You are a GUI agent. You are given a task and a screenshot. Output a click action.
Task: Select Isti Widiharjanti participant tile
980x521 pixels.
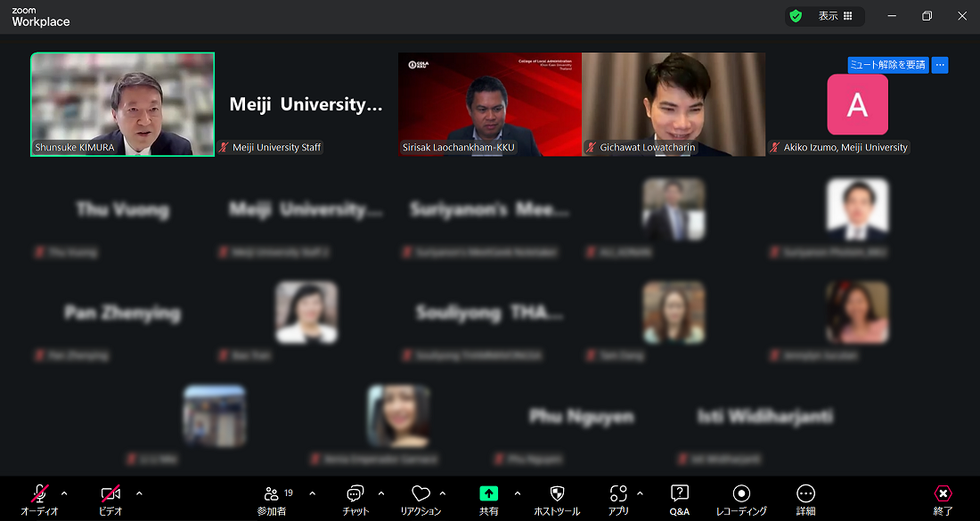[x=765, y=417]
